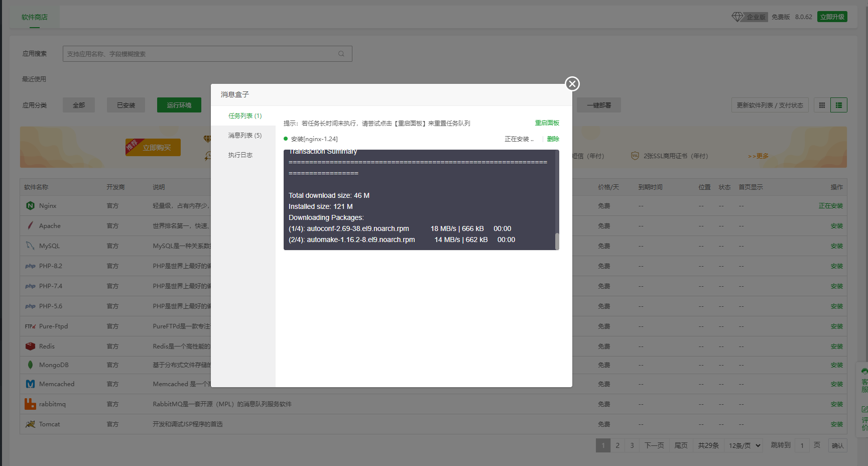Click the Tomcat software name

[49, 424]
